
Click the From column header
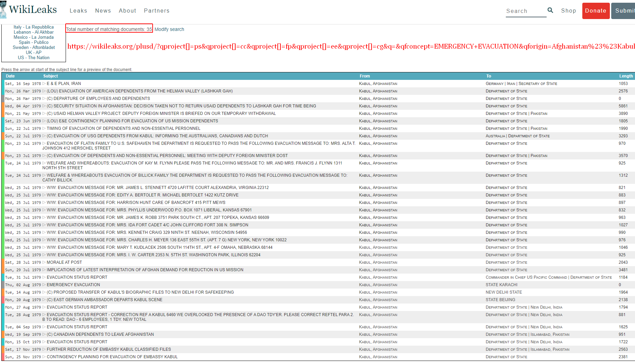(x=365, y=76)
